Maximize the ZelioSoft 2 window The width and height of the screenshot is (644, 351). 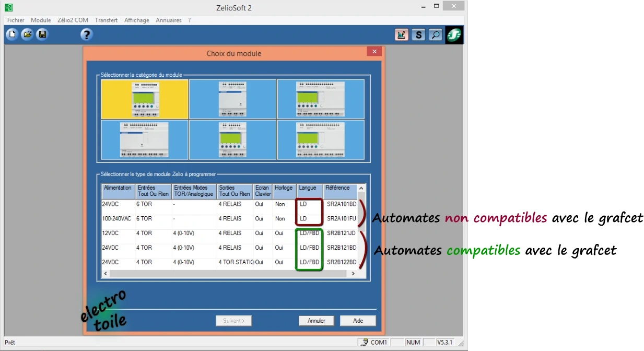437,6
